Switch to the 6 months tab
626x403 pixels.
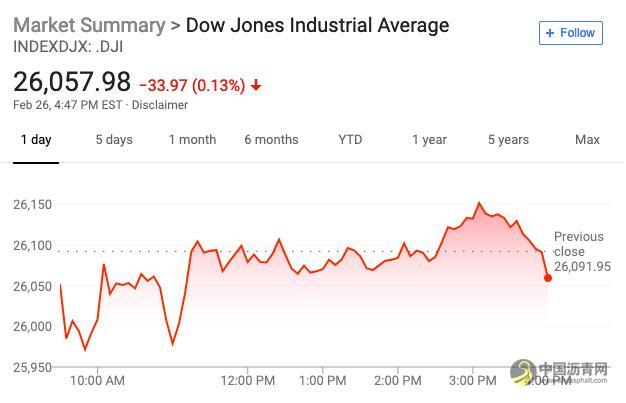[x=271, y=140]
